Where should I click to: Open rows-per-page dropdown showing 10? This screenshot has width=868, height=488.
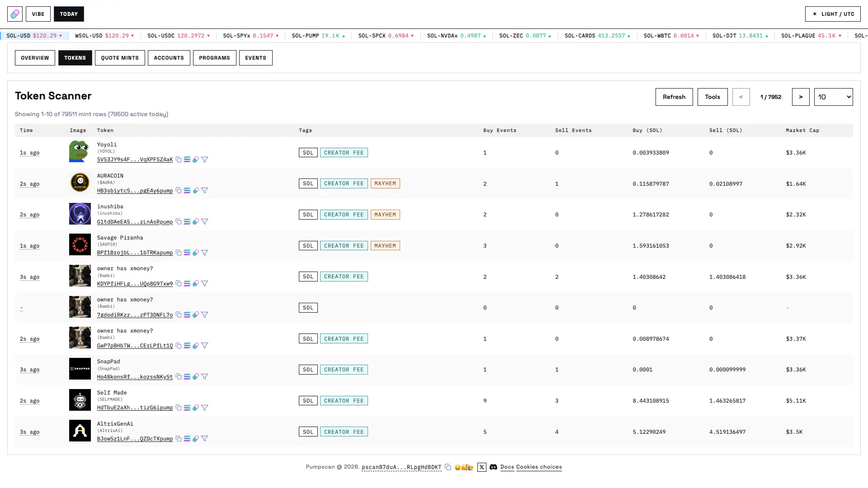tap(833, 97)
